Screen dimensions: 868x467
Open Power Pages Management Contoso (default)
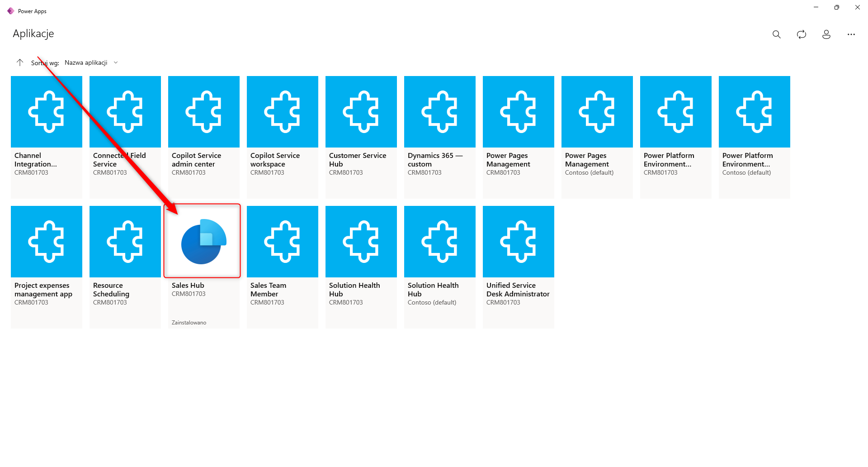pyautogui.click(x=597, y=112)
